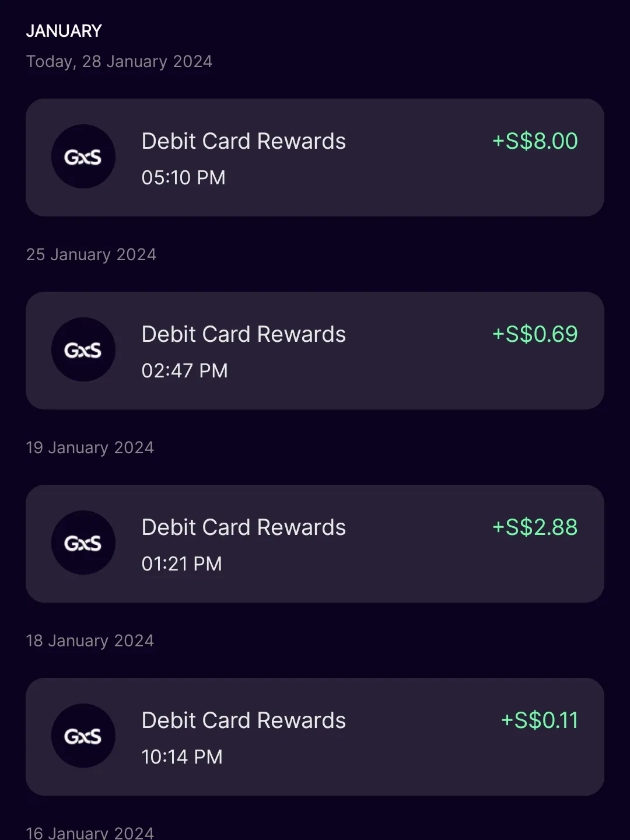Screen dimensions: 630x840
Task: Tap the 19 January 2024 date label
Action: click(90, 448)
